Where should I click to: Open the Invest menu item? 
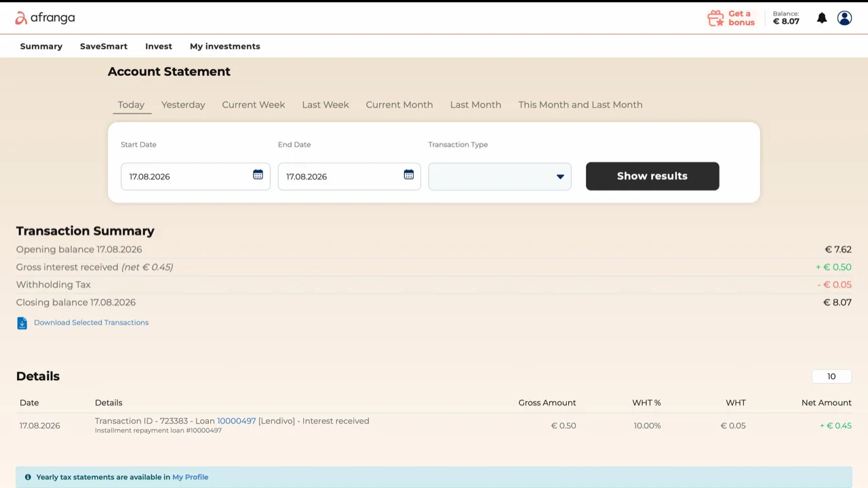click(x=159, y=46)
